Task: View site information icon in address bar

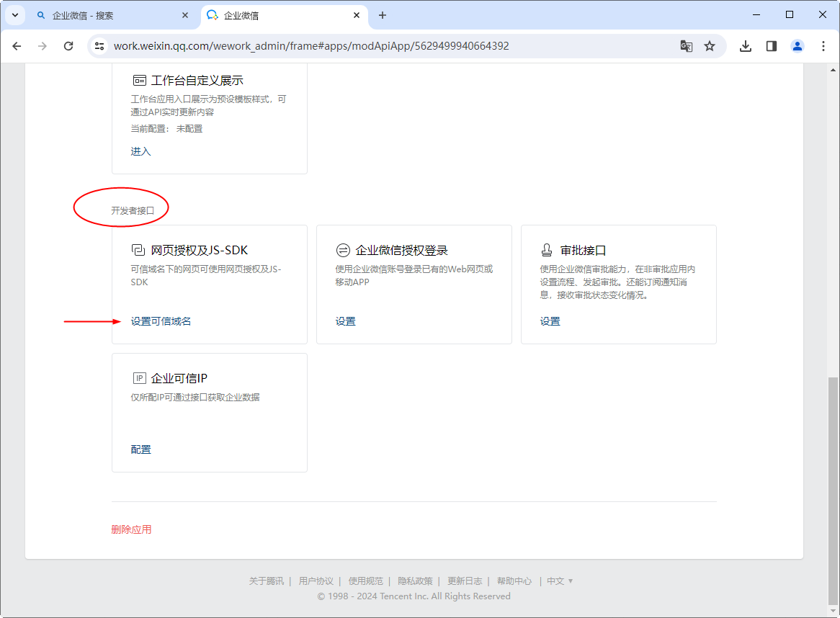Action: 100,46
